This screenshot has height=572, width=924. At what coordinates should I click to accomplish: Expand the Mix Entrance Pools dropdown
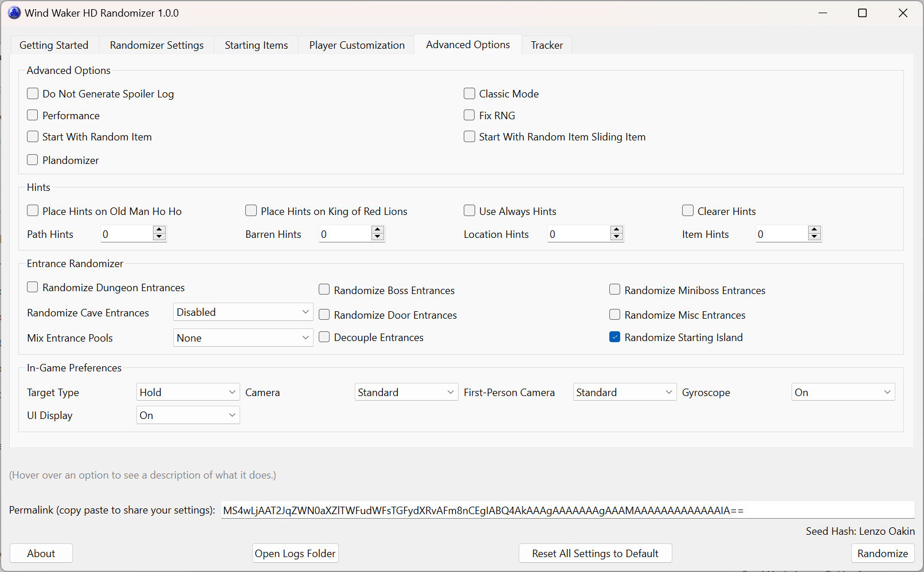(x=243, y=338)
